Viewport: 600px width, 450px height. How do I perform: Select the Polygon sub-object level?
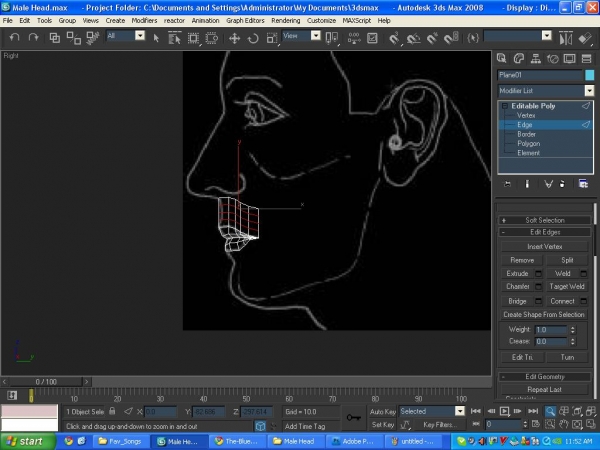[528, 144]
